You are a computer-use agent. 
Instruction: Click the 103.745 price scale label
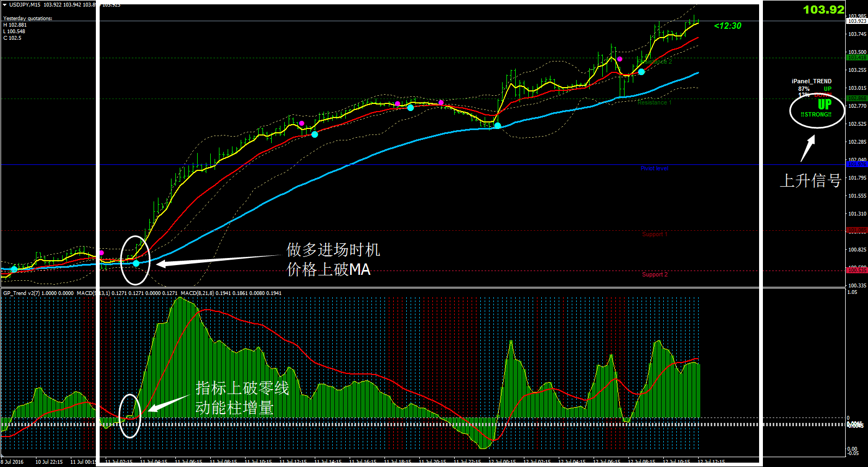click(857, 34)
